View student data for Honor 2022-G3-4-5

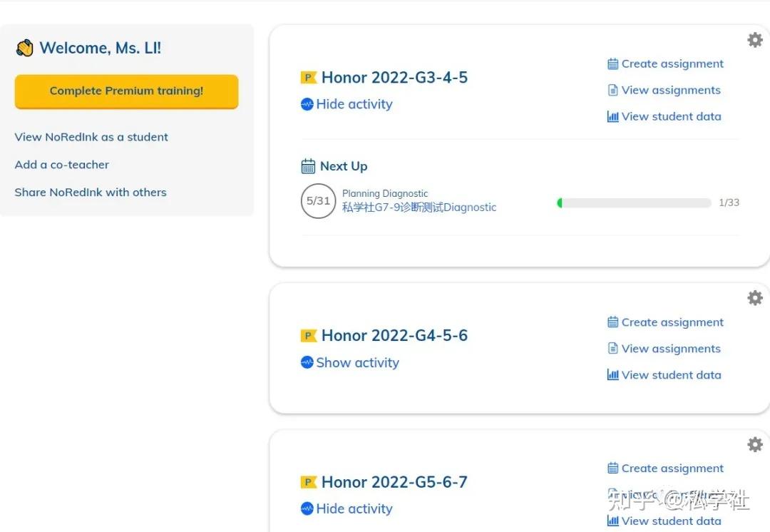tap(670, 116)
